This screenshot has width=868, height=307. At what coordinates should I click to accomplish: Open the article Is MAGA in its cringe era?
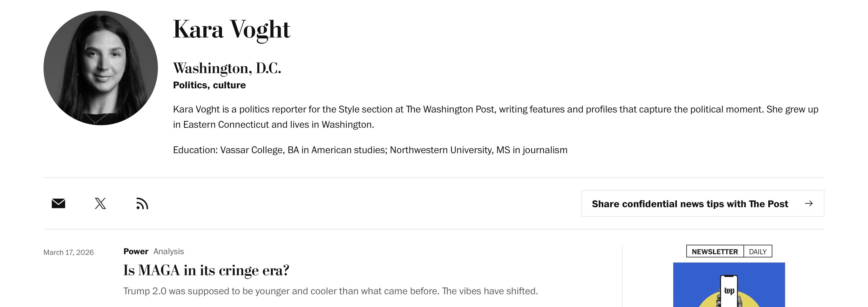[206, 270]
